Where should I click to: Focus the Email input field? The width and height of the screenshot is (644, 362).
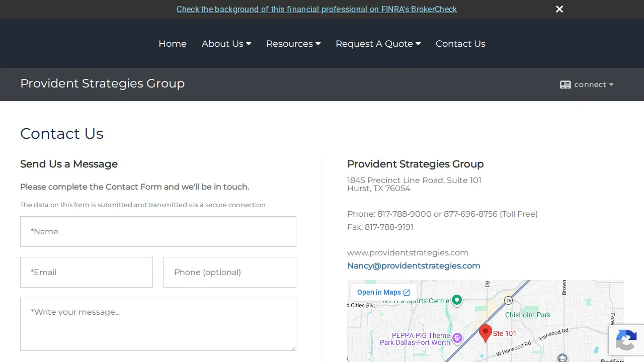[x=87, y=272]
